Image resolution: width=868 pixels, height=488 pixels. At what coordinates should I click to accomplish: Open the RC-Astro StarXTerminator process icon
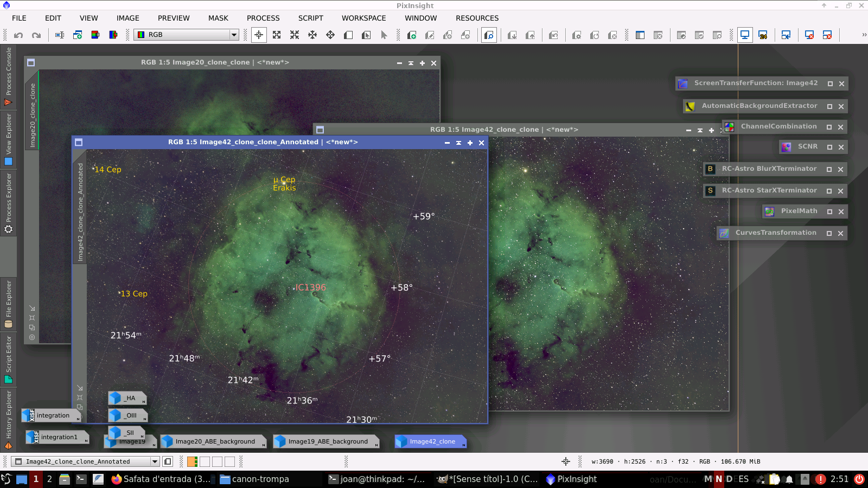769,191
